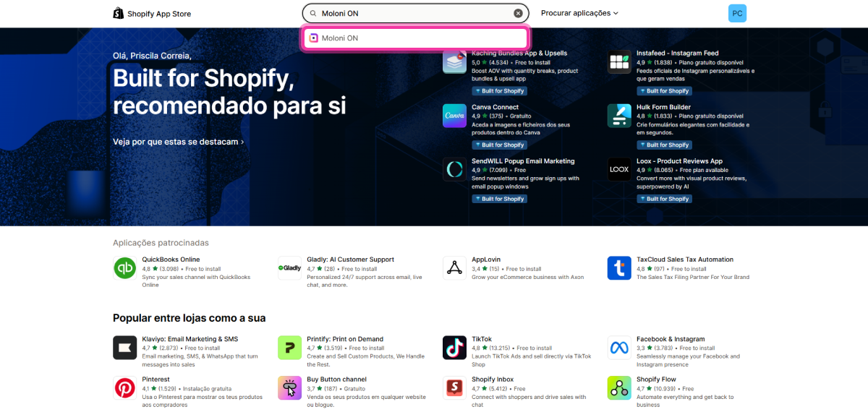The height and width of the screenshot is (412, 868).
Task: Open Veja por que estas se destacam link
Action: click(x=178, y=142)
